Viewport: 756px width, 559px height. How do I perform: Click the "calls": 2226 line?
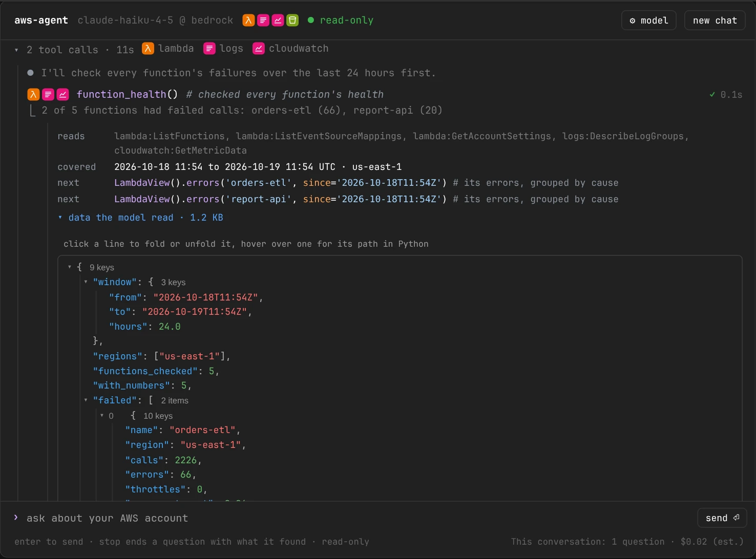point(163,460)
